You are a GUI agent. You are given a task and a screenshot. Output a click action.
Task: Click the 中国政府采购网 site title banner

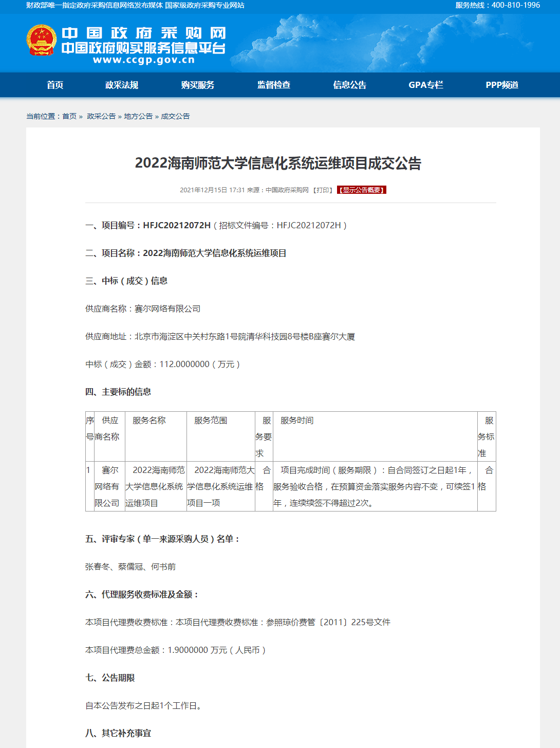(x=144, y=33)
